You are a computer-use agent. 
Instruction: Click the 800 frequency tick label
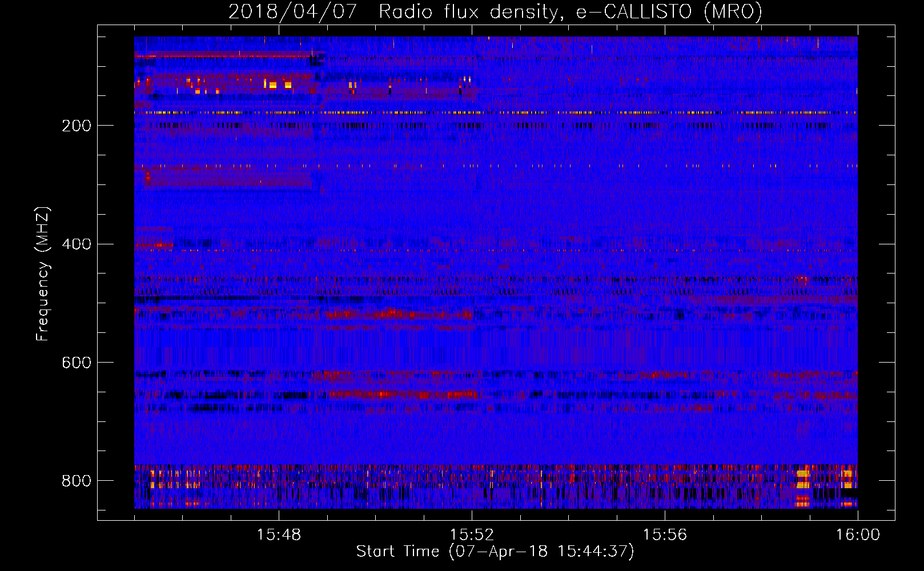click(77, 481)
